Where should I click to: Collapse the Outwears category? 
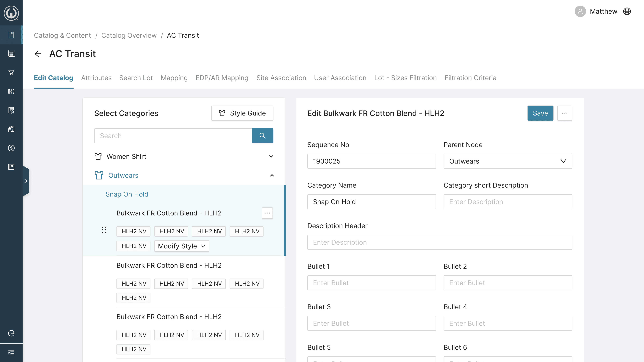pyautogui.click(x=272, y=176)
